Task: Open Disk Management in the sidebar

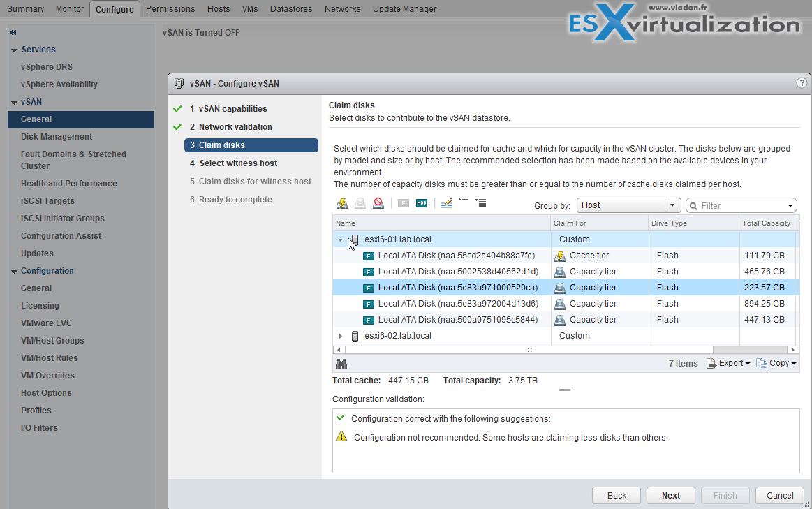Action: 57,137
